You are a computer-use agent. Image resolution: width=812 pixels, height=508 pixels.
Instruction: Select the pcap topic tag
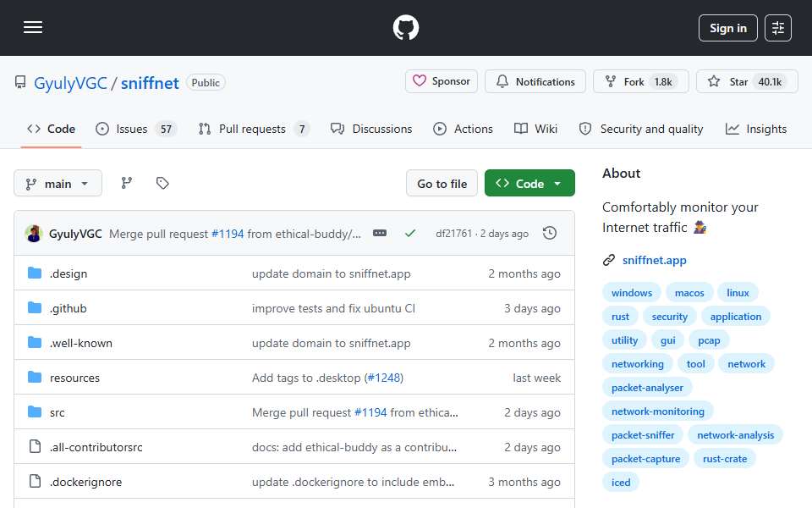(709, 340)
